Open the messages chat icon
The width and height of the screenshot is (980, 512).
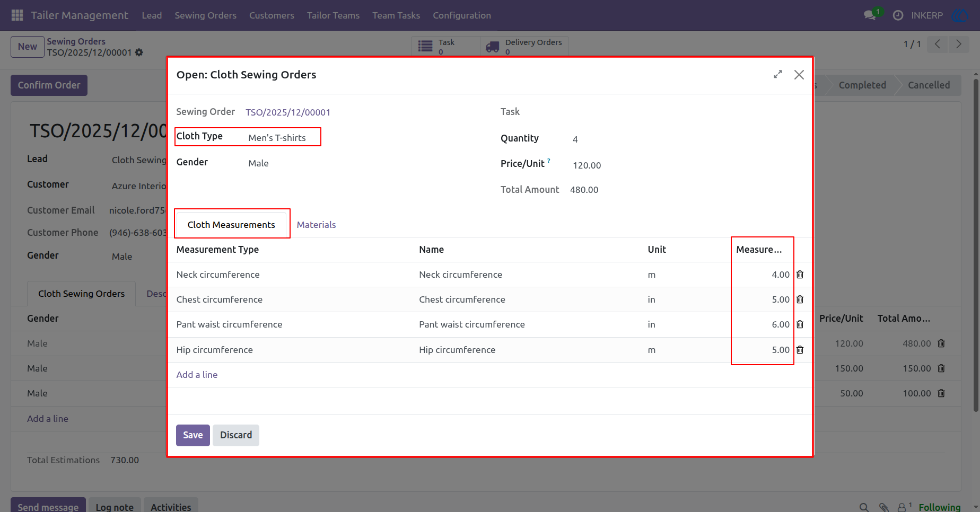[870, 15]
